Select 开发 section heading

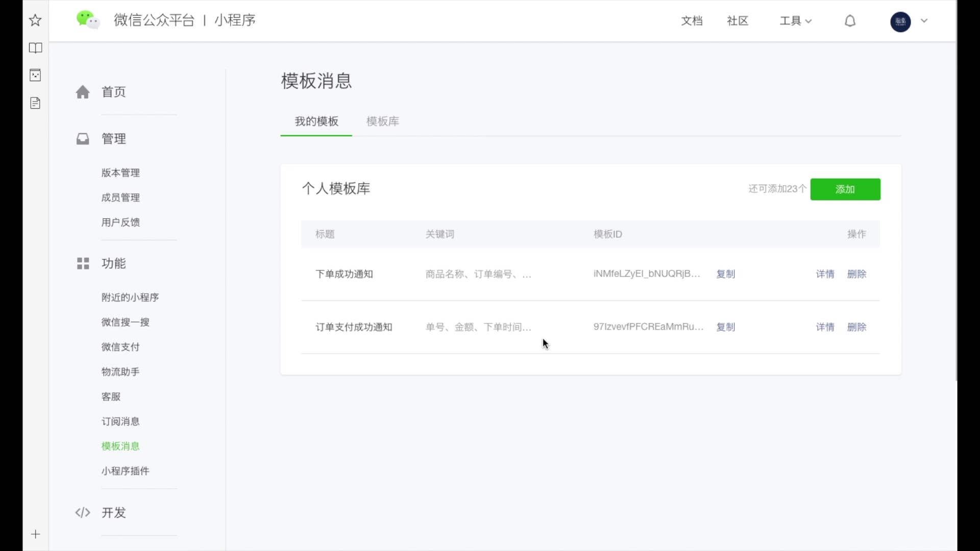tap(113, 512)
